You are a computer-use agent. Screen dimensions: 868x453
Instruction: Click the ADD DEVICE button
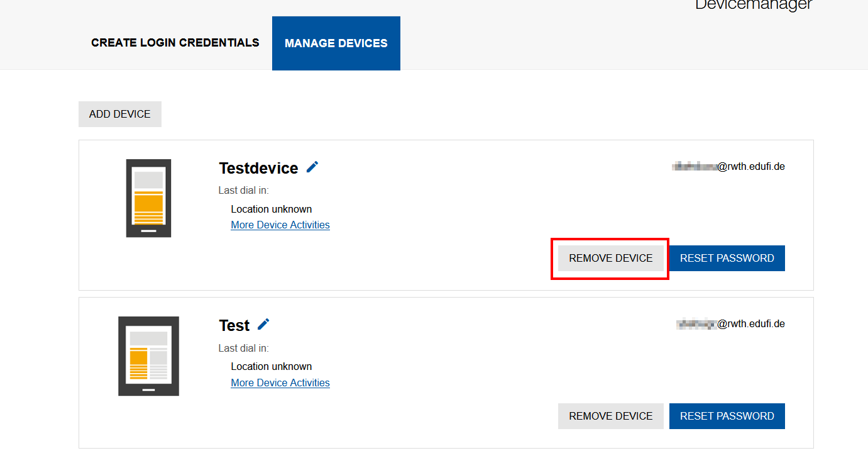(119, 114)
